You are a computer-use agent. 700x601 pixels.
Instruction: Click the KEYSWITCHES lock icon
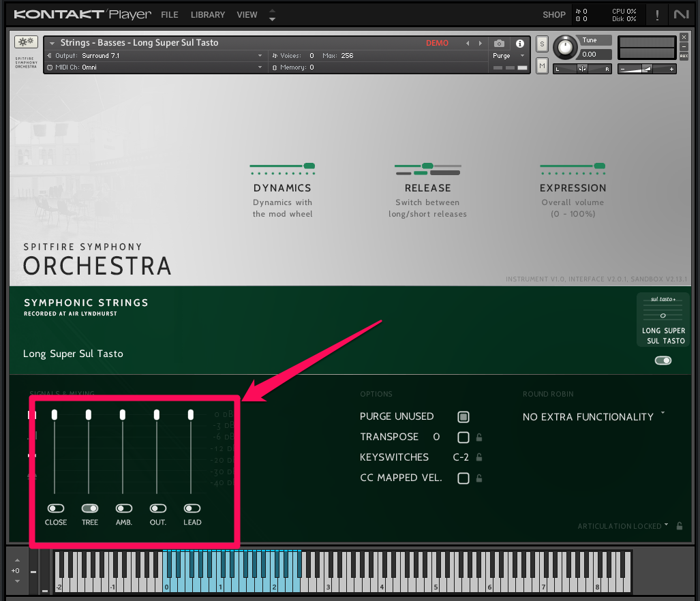[x=479, y=457]
